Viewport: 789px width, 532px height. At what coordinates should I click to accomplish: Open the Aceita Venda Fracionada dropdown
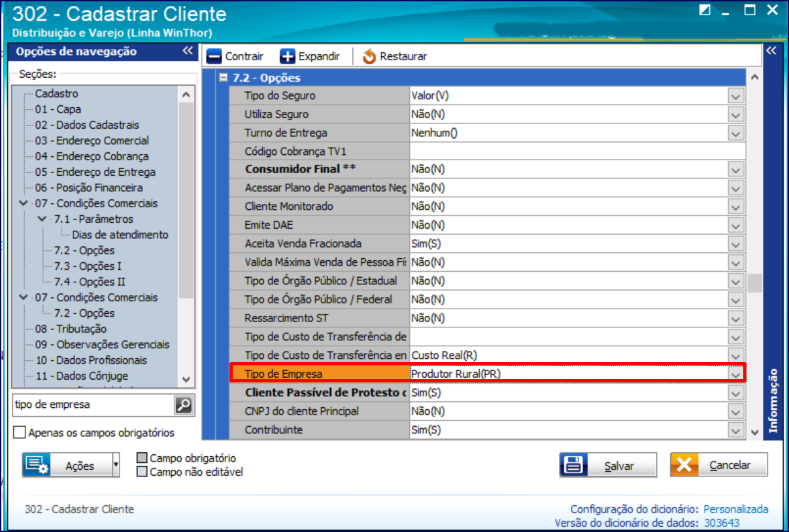click(737, 244)
